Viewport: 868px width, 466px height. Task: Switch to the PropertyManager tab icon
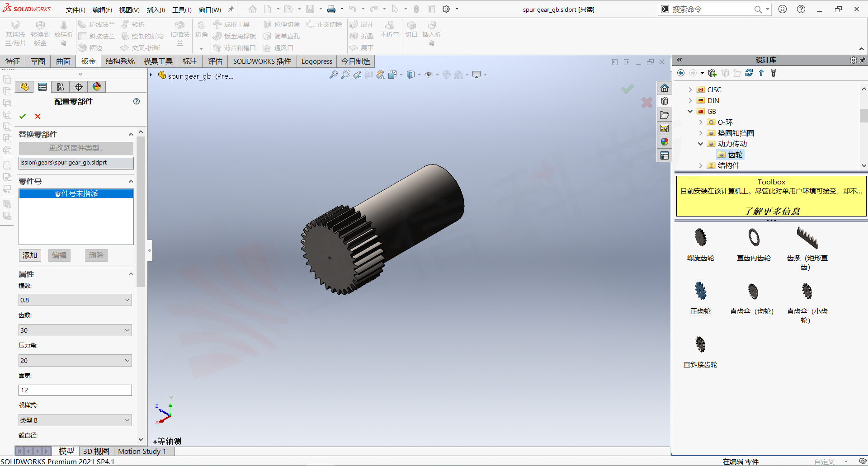42,87
